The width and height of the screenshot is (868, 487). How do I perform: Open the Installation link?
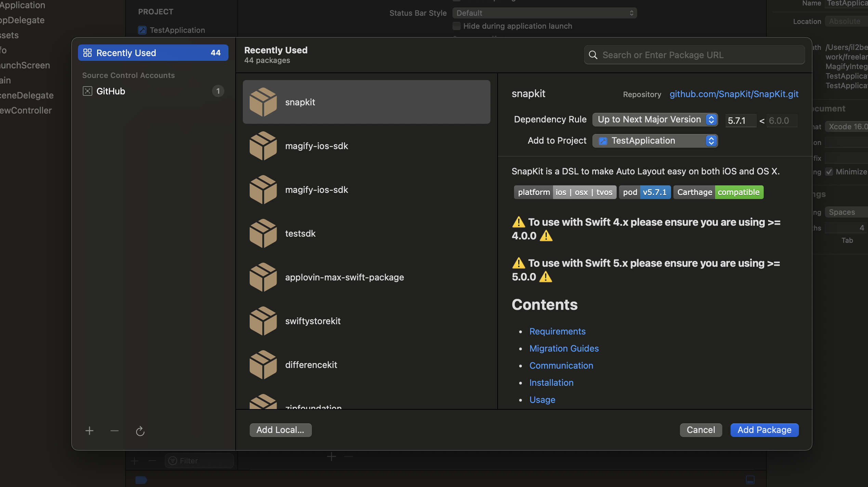(x=551, y=383)
